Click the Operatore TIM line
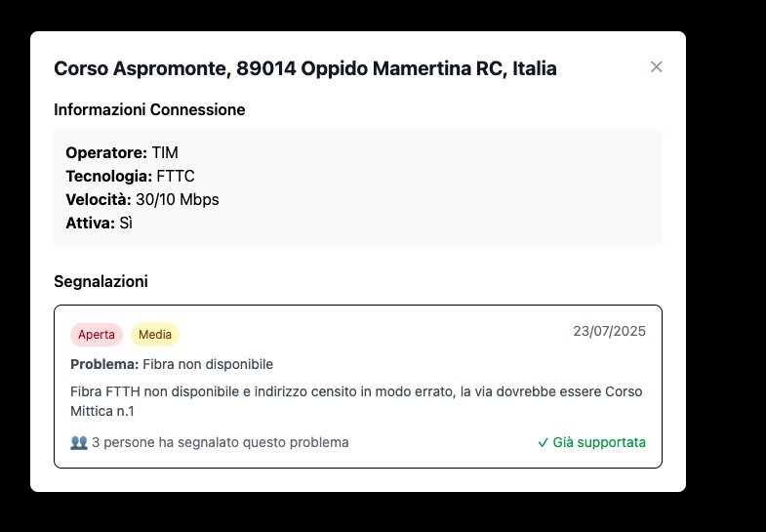 [122, 152]
